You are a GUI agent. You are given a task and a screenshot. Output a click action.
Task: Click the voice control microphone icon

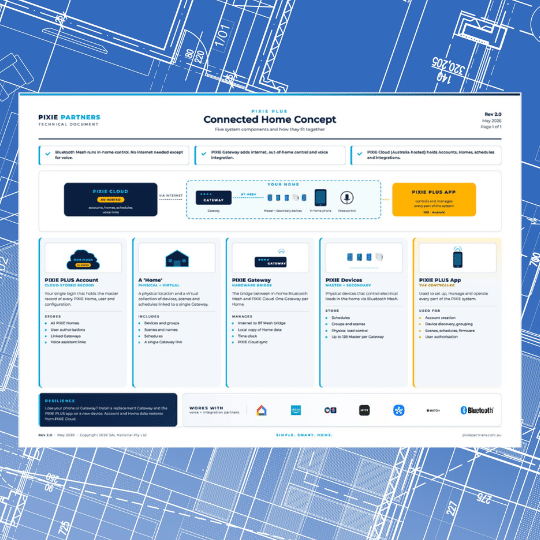(x=347, y=198)
